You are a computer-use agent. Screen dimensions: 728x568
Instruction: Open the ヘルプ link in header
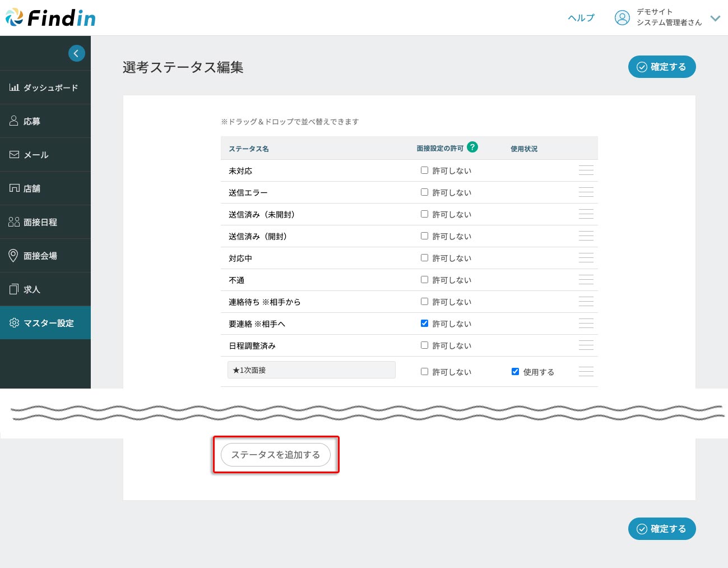[x=581, y=18]
